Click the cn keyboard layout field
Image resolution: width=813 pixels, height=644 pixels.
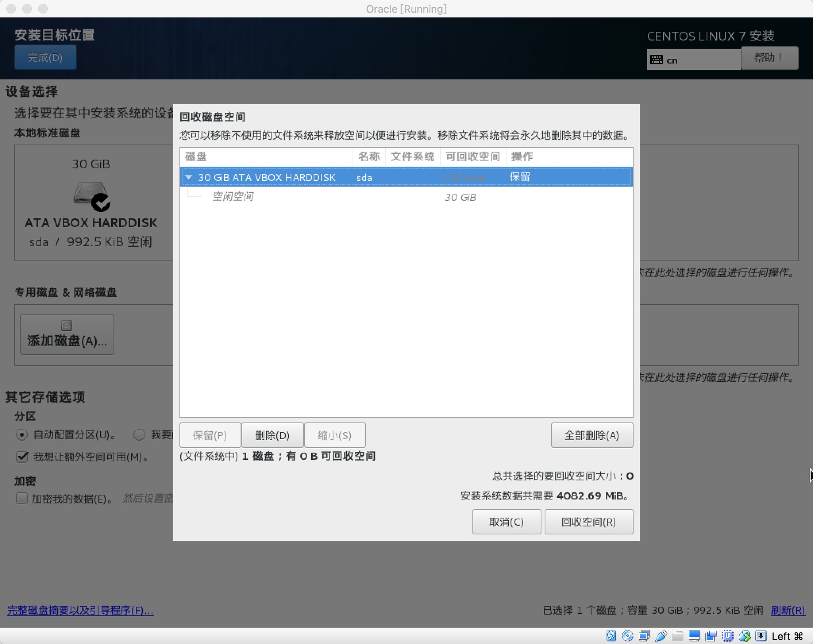click(694, 60)
